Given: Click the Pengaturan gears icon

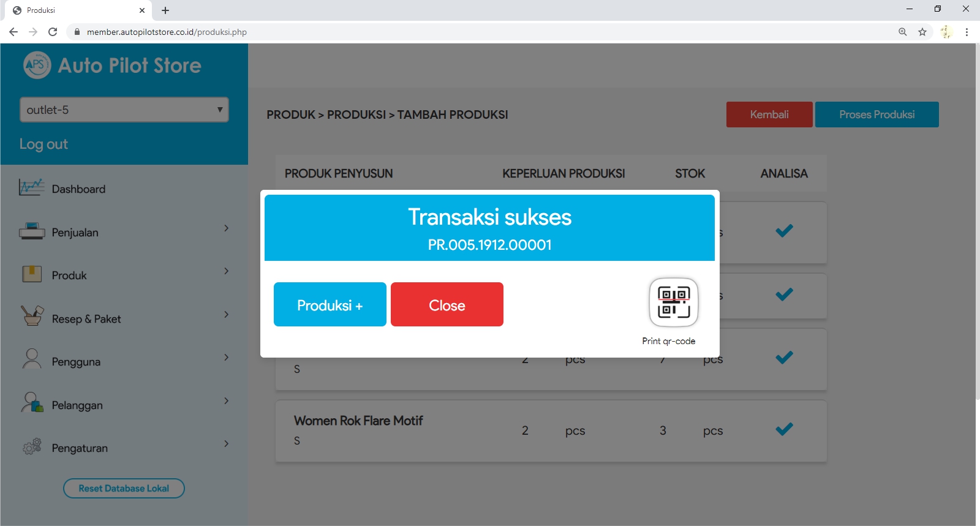Looking at the screenshot, I should [32, 446].
